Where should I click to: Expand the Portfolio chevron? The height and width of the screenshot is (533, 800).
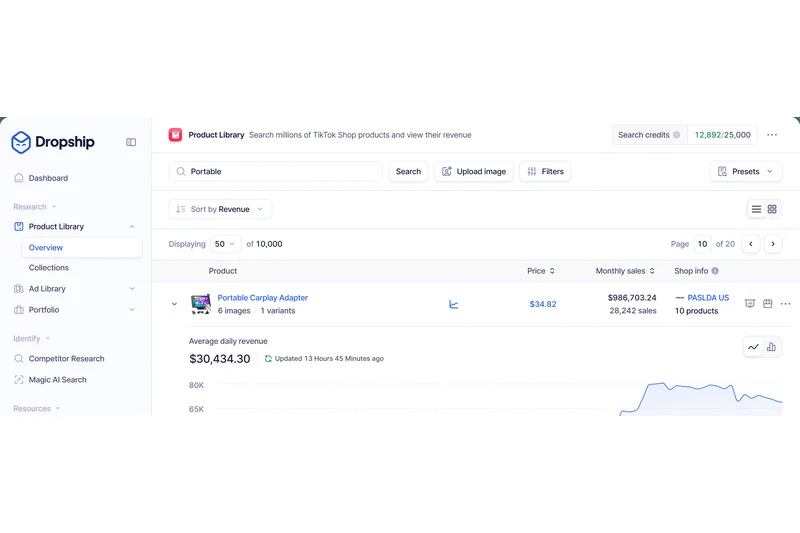(x=132, y=310)
